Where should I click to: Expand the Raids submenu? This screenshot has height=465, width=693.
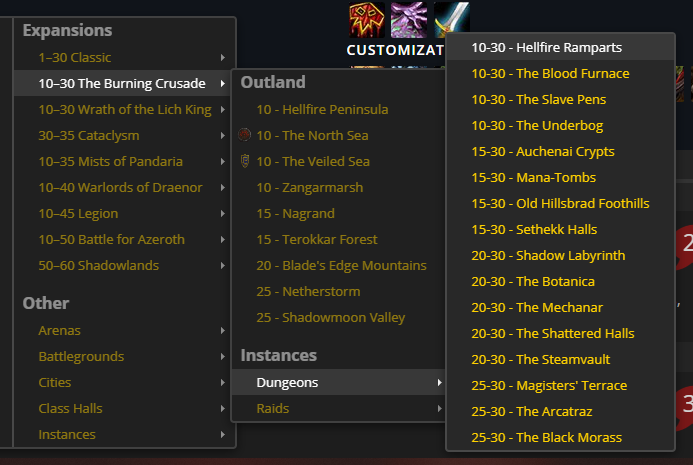pos(438,408)
